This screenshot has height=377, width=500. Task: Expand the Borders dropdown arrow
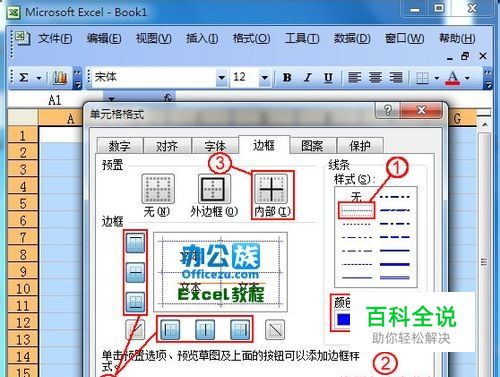(x=437, y=78)
